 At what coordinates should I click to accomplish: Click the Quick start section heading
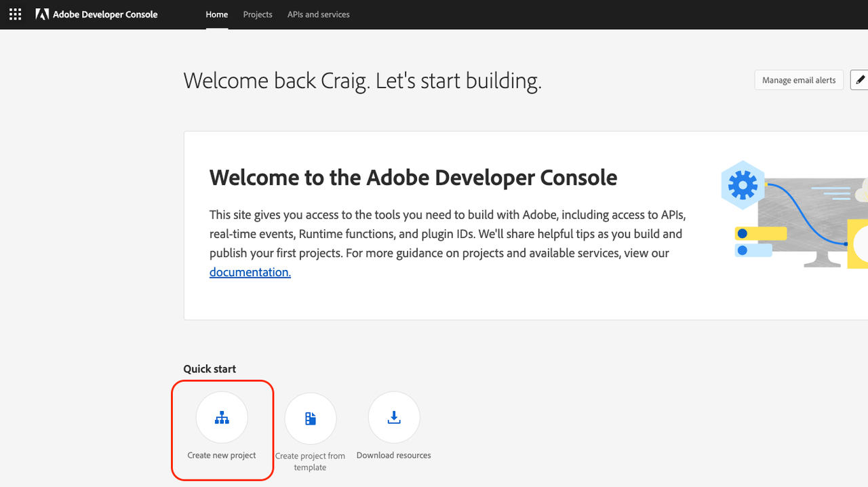pos(210,369)
